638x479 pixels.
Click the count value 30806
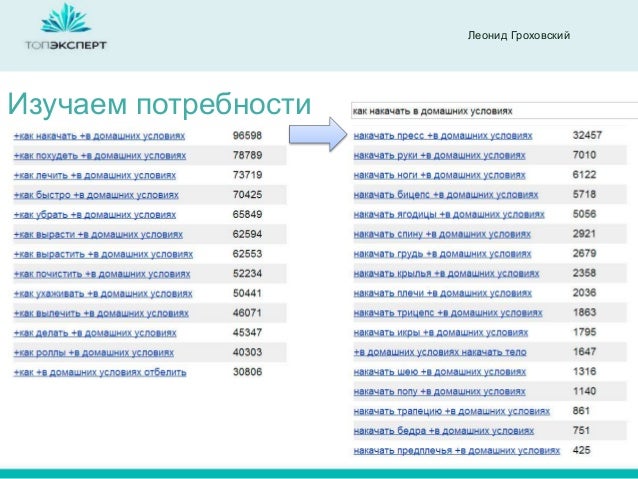pyautogui.click(x=247, y=372)
